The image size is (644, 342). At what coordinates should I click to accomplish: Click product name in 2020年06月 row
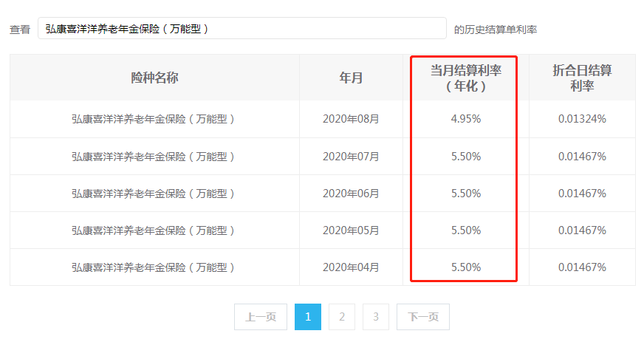tap(154, 194)
